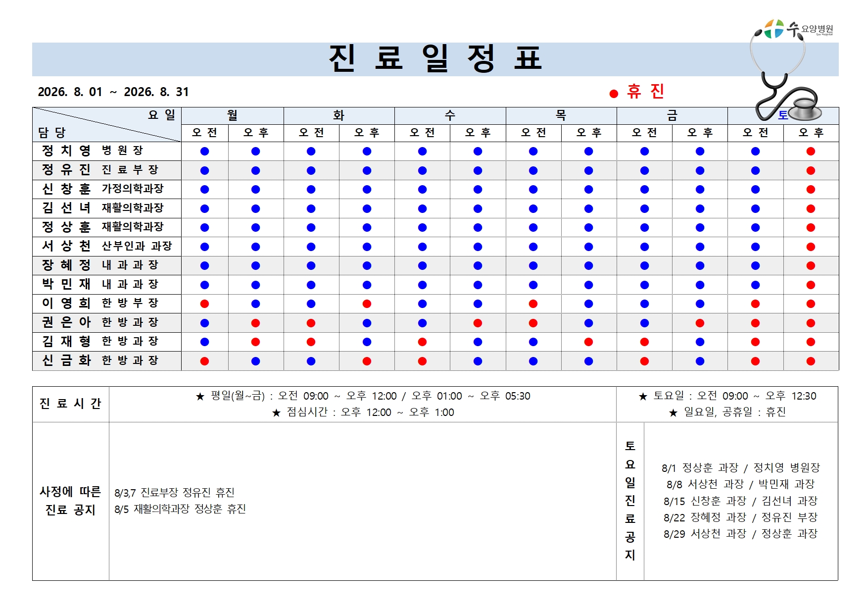The height and width of the screenshot is (614, 868).
Task: Click the 토요일 hours line 오전 09:00 ~ 오후 12:30
Action: (727, 396)
